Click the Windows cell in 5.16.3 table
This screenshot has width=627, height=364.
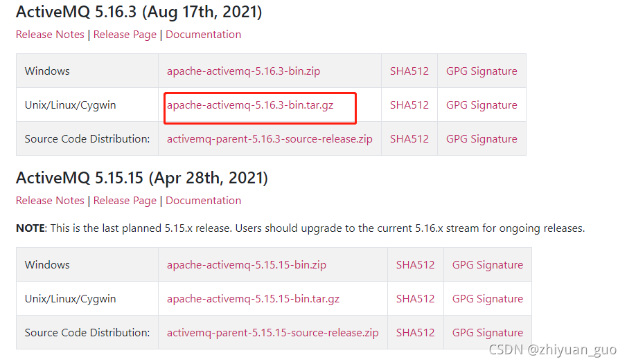tap(87, 71)
